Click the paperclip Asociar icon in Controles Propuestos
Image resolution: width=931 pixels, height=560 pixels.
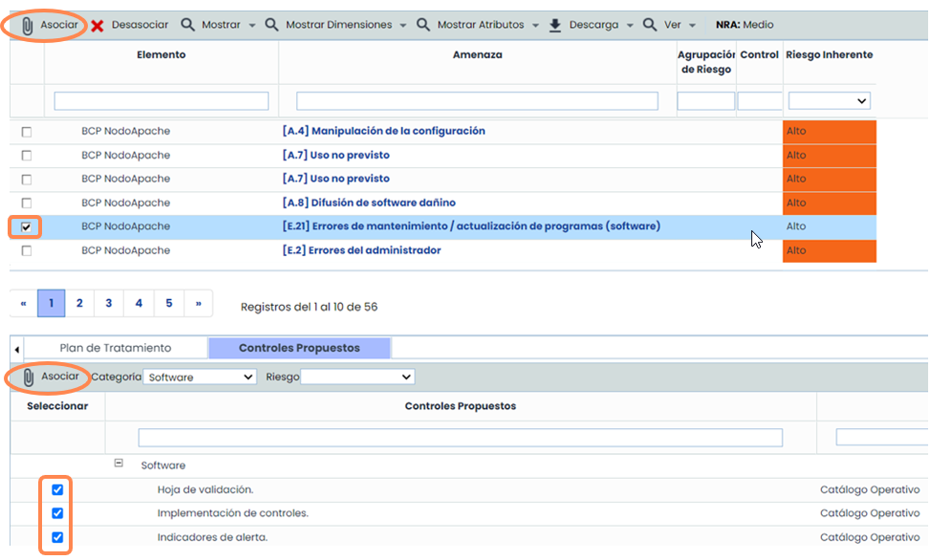coord(28,377)
